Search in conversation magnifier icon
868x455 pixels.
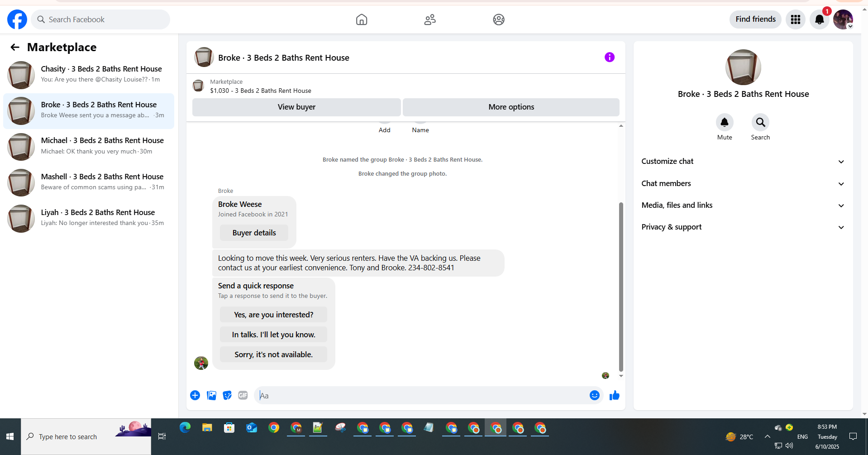[x=760, y=122]
